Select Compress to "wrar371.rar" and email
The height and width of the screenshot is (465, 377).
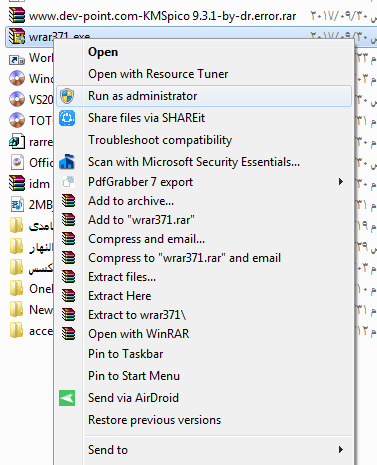204,258
